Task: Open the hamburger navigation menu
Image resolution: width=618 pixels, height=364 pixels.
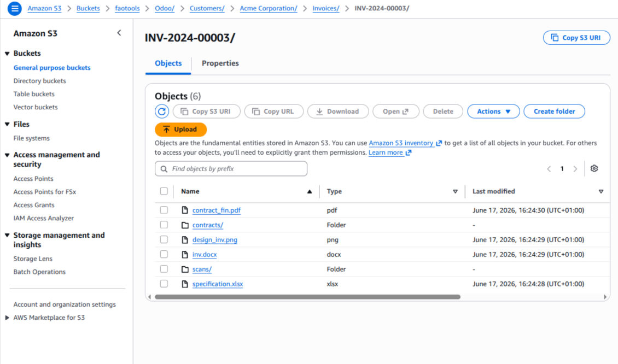Action: [15, 8]
